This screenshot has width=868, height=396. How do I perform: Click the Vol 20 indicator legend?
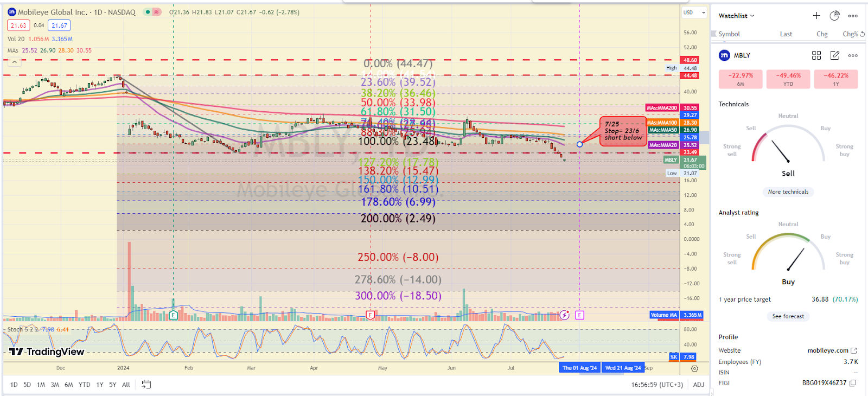41,39
